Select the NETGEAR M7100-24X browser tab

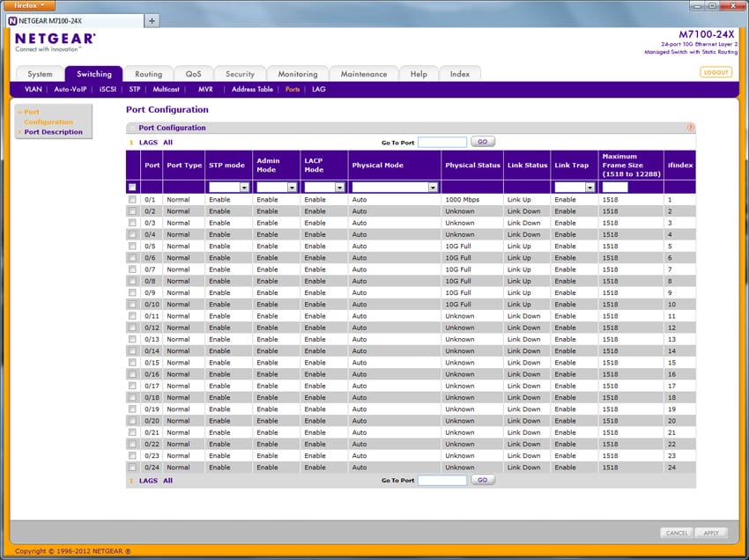pyautogui.click(x=76, y=21)
